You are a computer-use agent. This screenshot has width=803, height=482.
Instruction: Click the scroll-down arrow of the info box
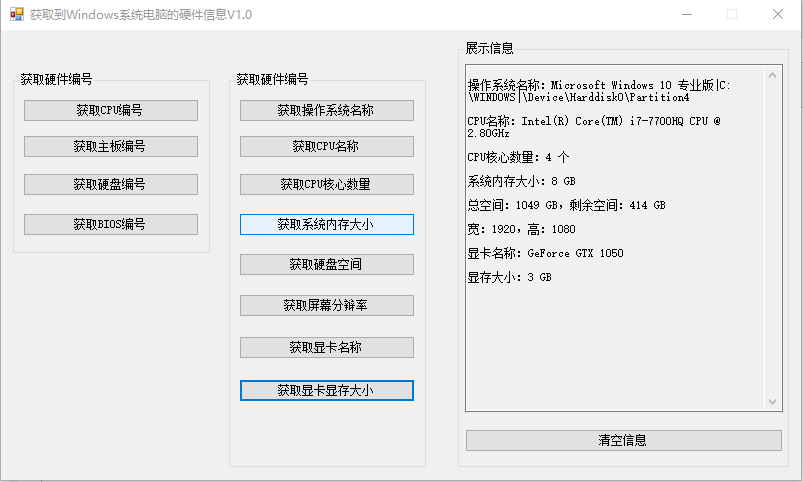pos(772,402)
